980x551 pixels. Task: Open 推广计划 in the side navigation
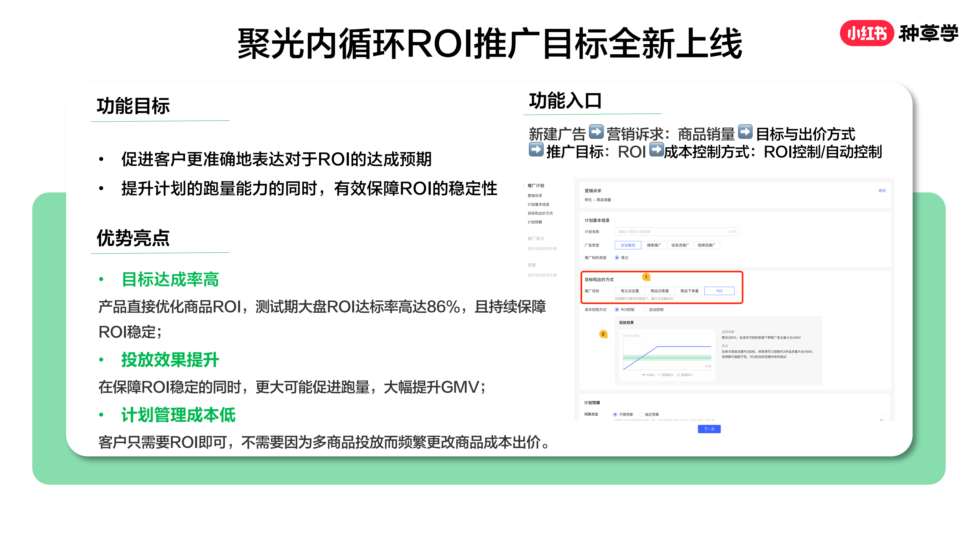click(x=536, y=186)
